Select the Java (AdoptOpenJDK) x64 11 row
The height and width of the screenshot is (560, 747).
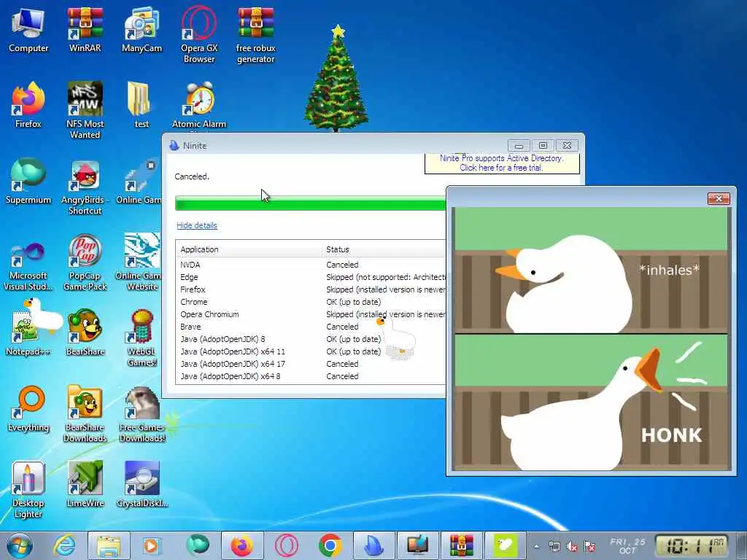click(x=311, y=351)
